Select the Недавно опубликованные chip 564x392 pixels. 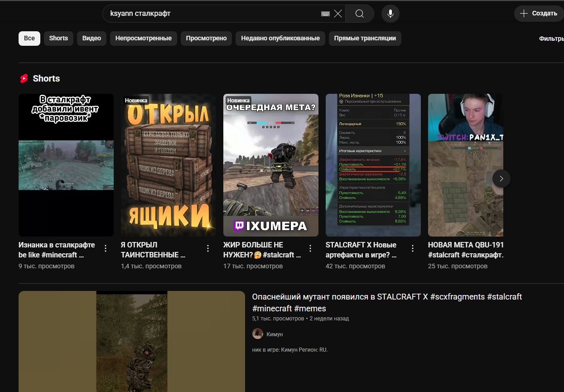(280, 39)
